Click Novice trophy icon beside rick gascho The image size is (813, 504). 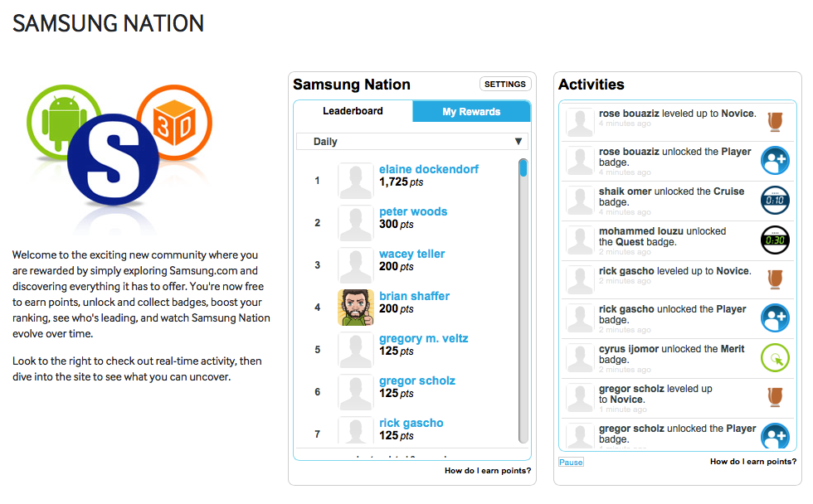pos(775,279)
